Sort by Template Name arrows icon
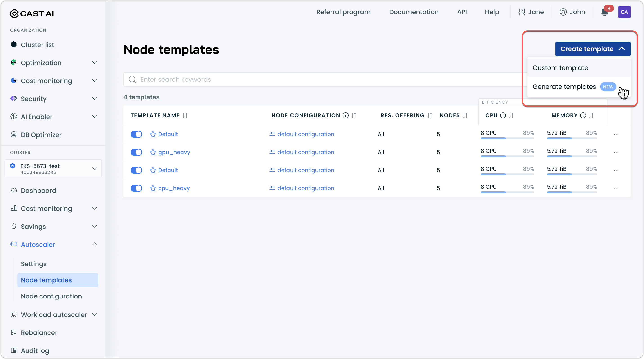 coord(185,115)
